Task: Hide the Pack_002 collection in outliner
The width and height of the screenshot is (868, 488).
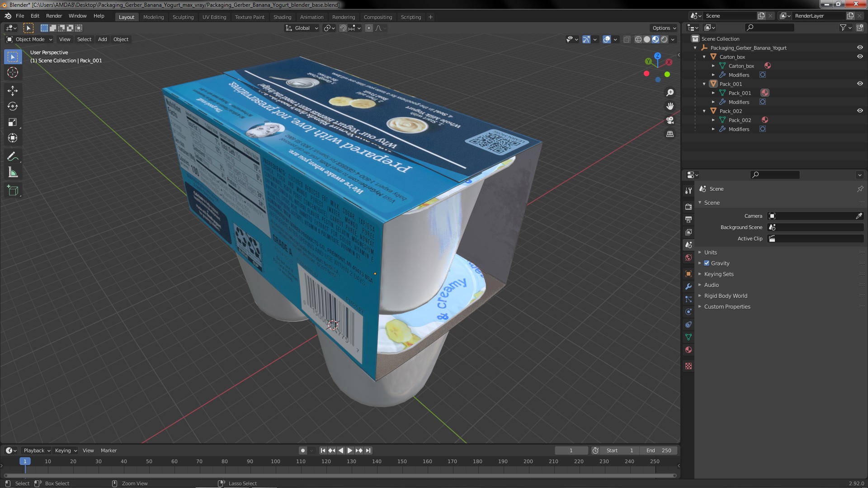Action: coord(859,111)
